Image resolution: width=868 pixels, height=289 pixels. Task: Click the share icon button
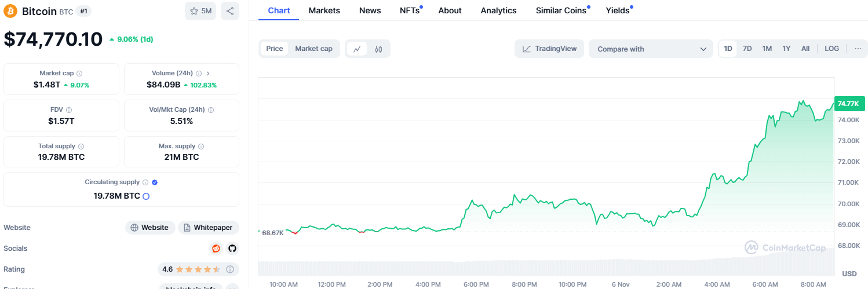(x=230, y=11)
